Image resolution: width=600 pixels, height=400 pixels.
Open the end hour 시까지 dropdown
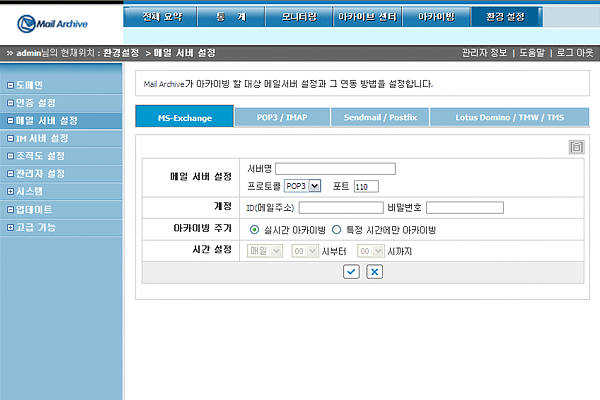[370, 251]
